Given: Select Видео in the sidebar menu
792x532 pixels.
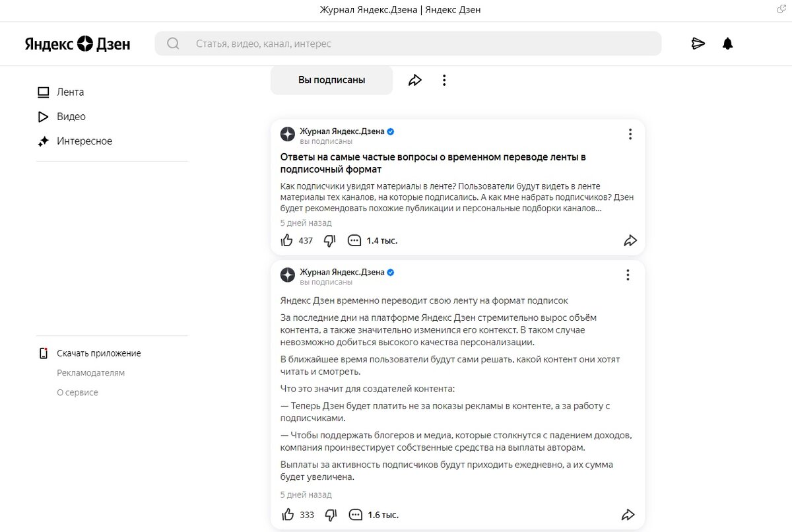Looking at the screenshot, I should pos(72,116).
